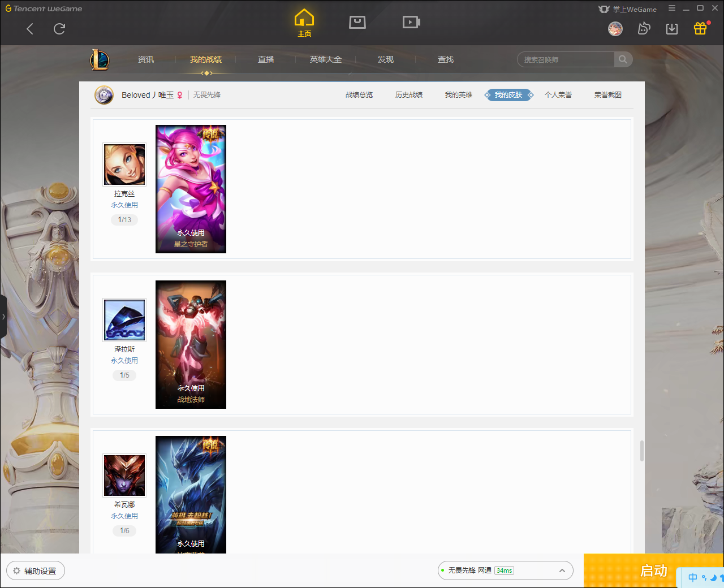
Task: Click the 希瓦娜 champion name
Action: 124,505
